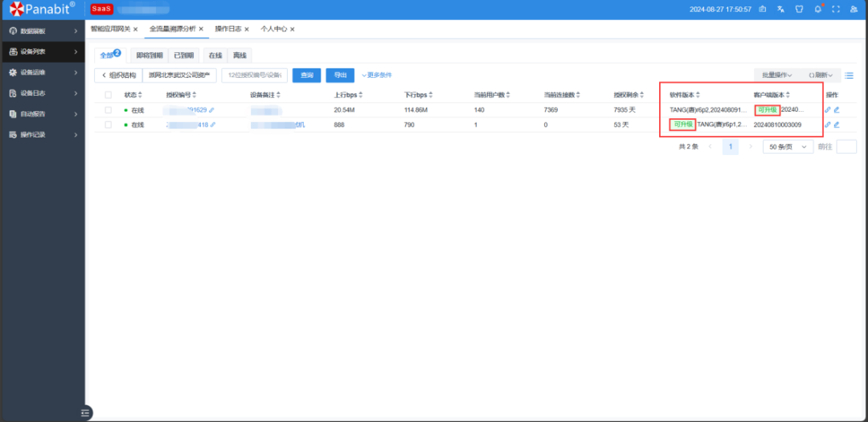Screen dimensions: 868x422
Task: Open the 数据面板 dashboard icon in sidebar
Action: [x=14, y=31]
